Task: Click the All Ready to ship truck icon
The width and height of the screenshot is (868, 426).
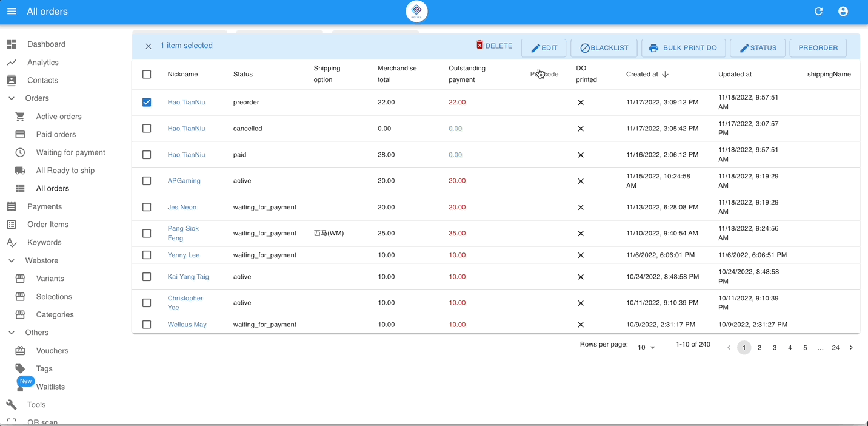Action: [20, 171]
